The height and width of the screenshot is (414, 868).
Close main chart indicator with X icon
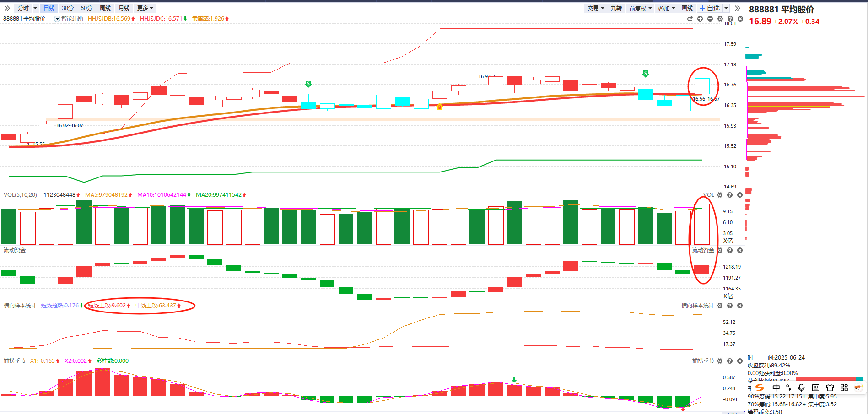pyautogui.click(x=740, y=19)
